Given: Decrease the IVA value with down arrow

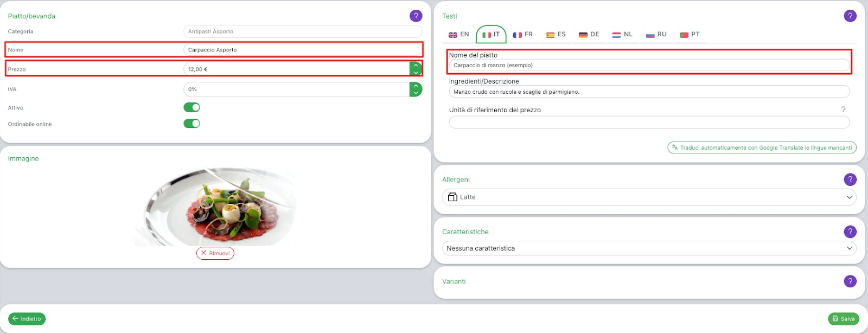Looking at the screenshot, I should point(416,93).
